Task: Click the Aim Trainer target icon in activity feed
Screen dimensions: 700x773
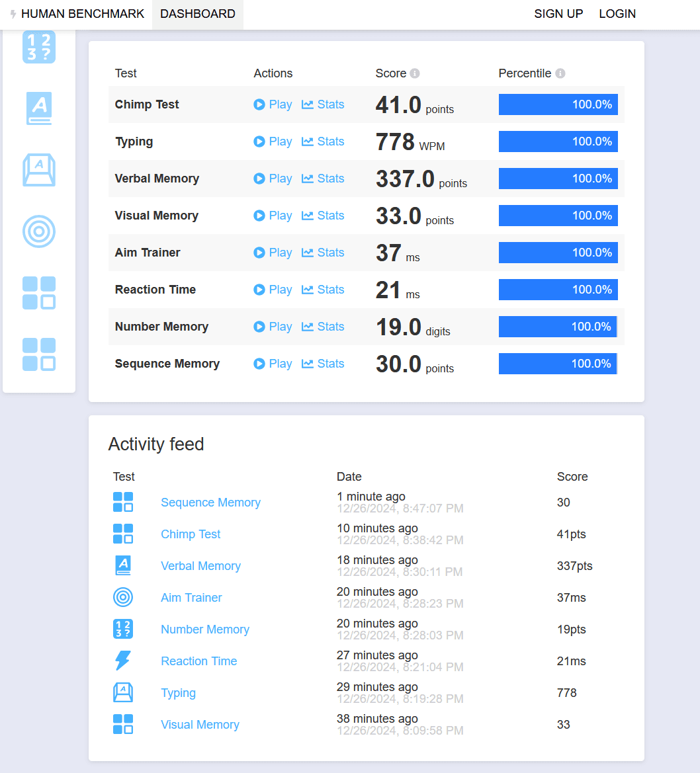Action: point(124,597)
